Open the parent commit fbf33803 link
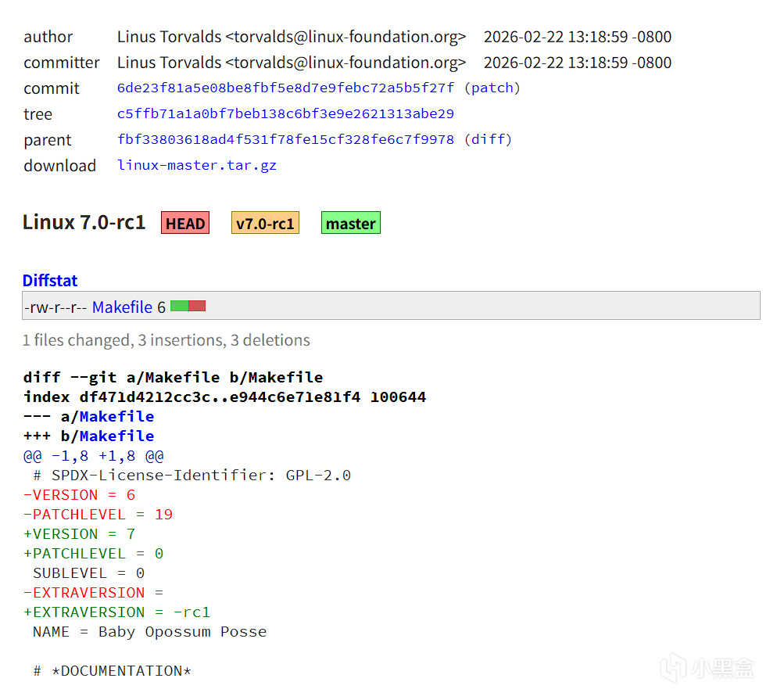 coord(285,140)
